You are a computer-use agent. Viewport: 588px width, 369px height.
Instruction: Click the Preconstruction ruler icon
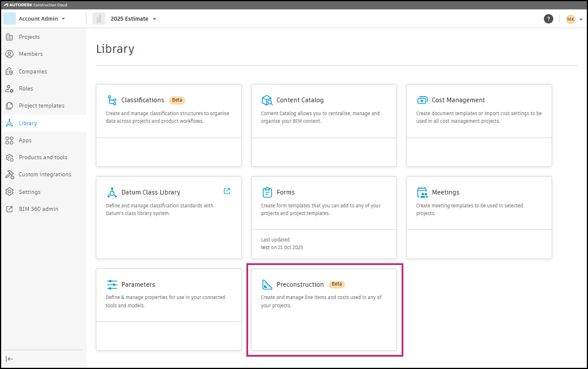[267, 284]
